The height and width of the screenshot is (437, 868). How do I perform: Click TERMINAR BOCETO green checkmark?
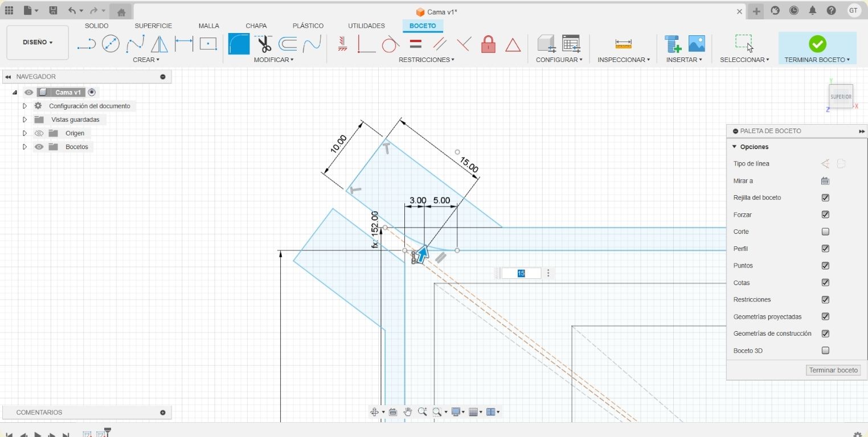[x=817, y=44]
